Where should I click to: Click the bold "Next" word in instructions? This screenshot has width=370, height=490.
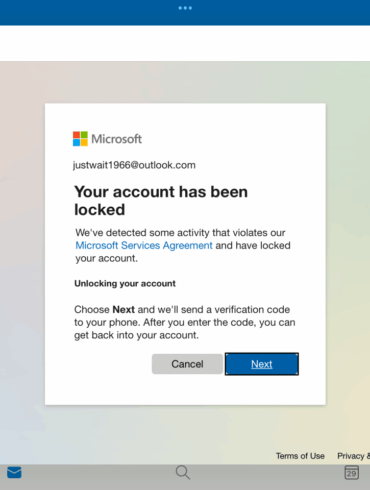point(123,309)
